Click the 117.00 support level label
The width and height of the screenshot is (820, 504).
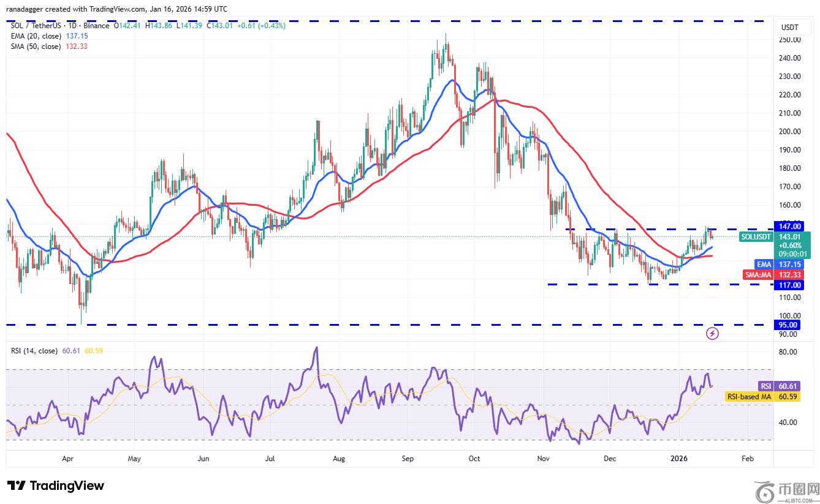pyautogui.click(x=789, y=285)
